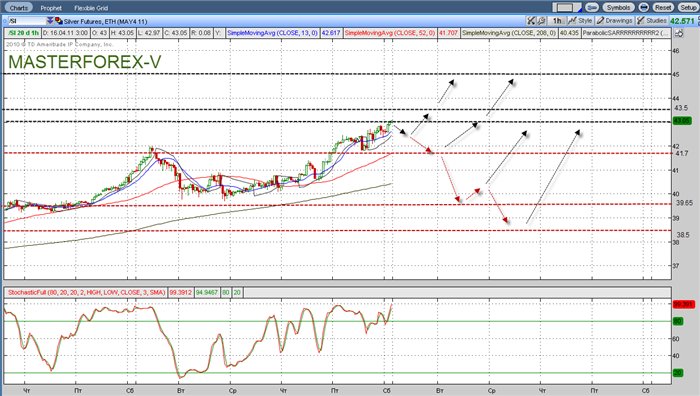Screen dimensions: 700x396
Task: Click the pointer icon at chart top-right
Action: click(679, 33)
